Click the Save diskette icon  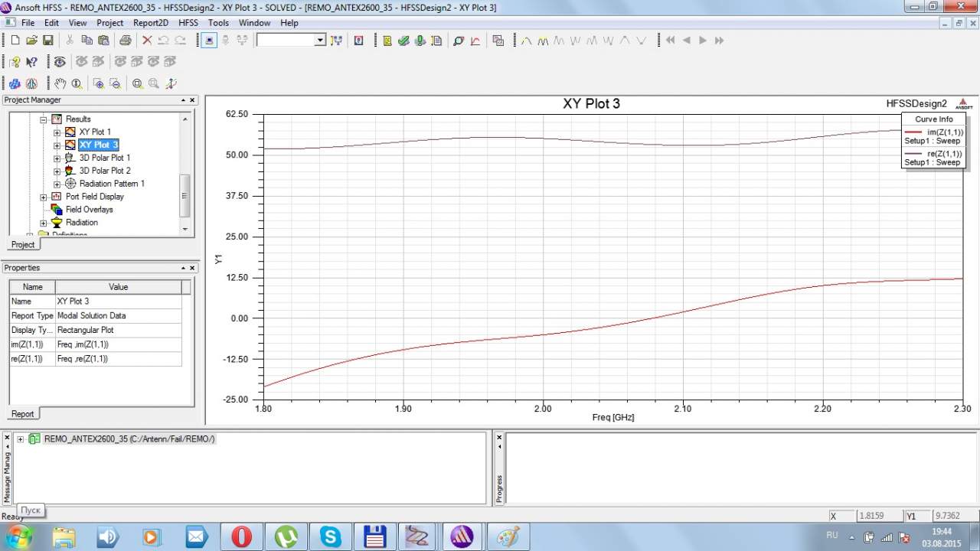pyautogui.click(x=47, y=41)
